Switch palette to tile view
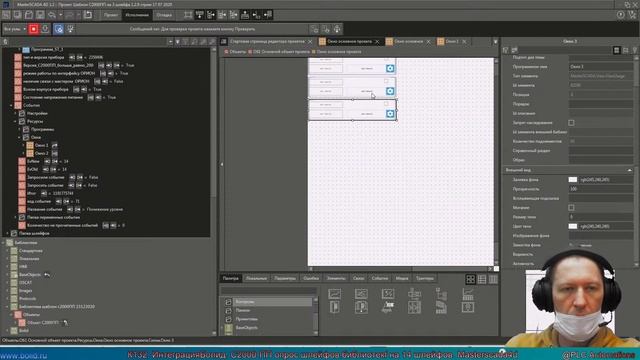Viewport: 640px width, 360px height. [x=470, y=279]
